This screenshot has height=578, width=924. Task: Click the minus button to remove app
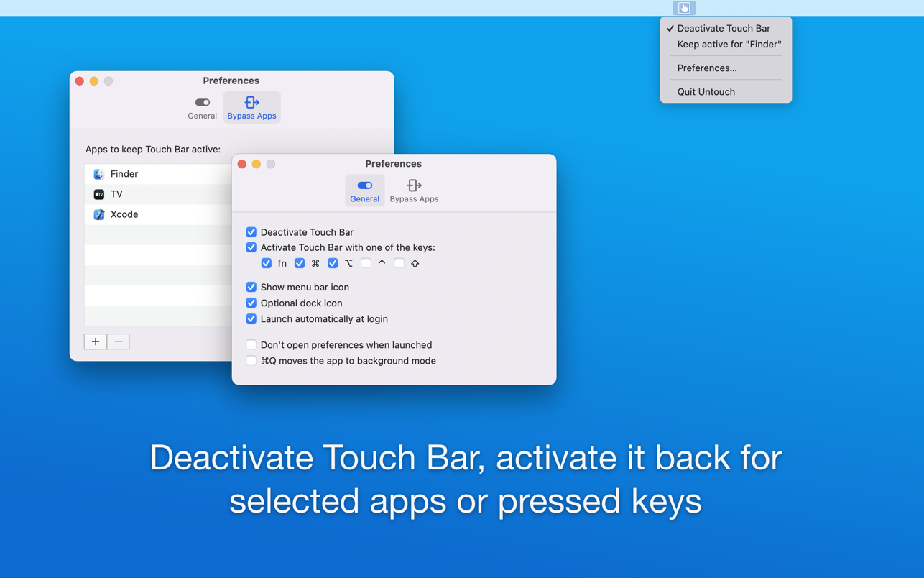pos(119,341)
